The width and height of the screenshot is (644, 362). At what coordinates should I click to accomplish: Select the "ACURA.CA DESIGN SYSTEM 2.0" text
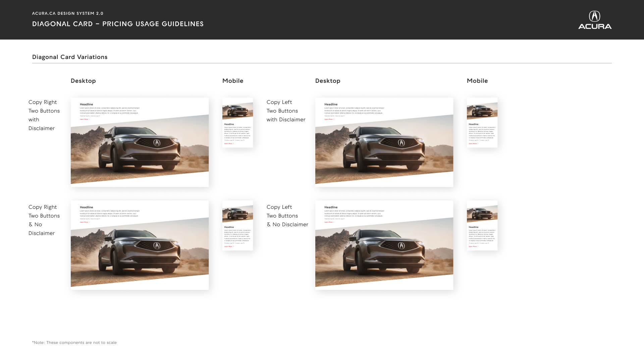68,13
